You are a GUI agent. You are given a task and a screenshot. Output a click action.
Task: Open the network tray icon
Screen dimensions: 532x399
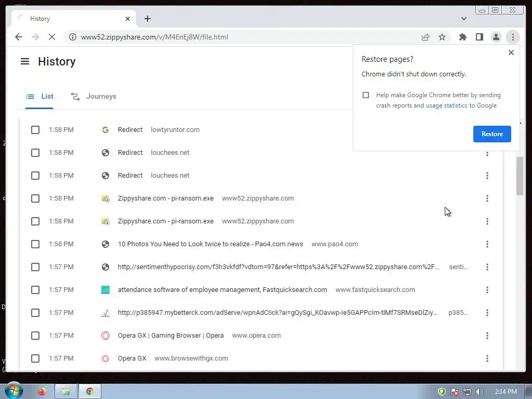(x=467, y=392)
